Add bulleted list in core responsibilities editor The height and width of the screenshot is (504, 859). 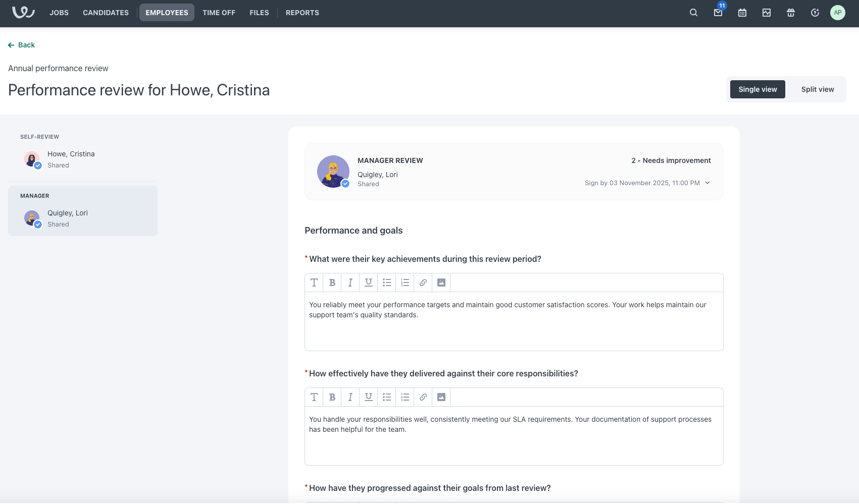[x=386, y=397]
